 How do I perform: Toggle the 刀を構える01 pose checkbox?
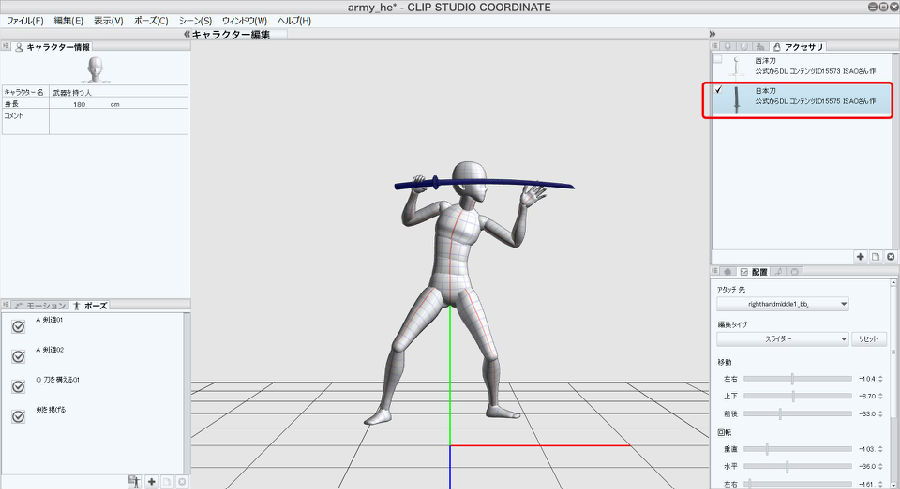[x=18, y=386]
